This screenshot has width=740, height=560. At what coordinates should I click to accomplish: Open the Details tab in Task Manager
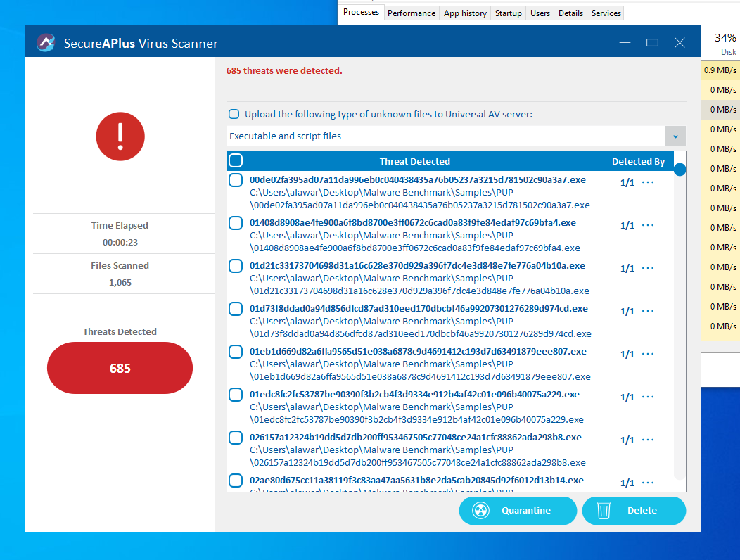point(570,13)
